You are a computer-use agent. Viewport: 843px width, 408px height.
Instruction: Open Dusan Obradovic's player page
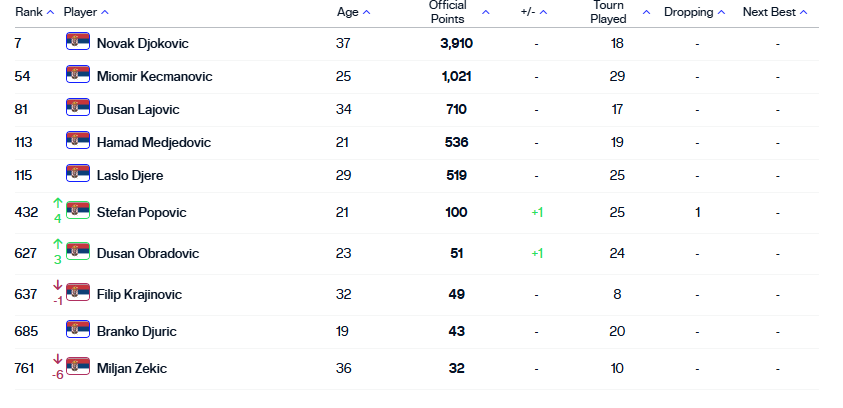[x=148, y=253]
